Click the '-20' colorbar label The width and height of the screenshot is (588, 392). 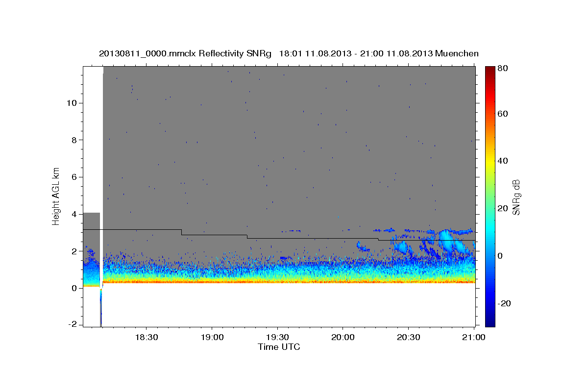pyautogui.click(x=504, y=303)
